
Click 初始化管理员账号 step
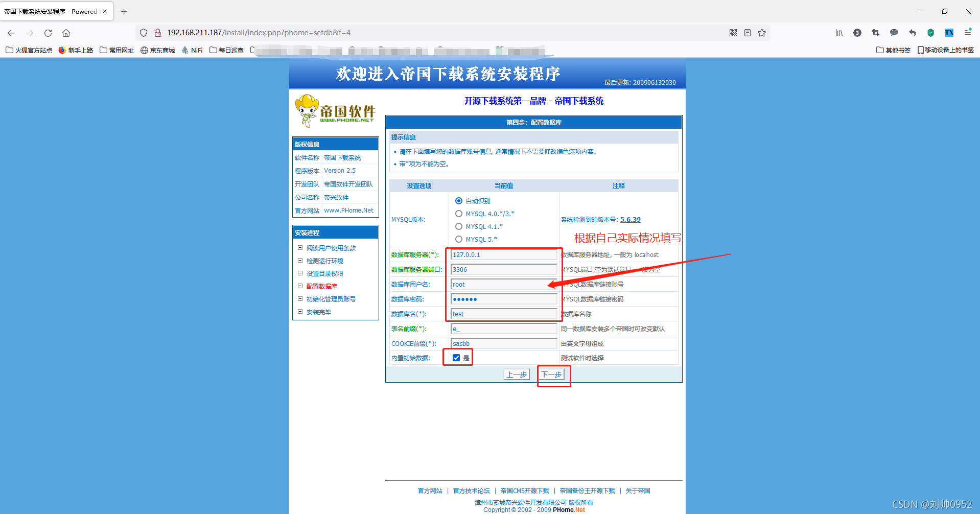pos(331,299)
